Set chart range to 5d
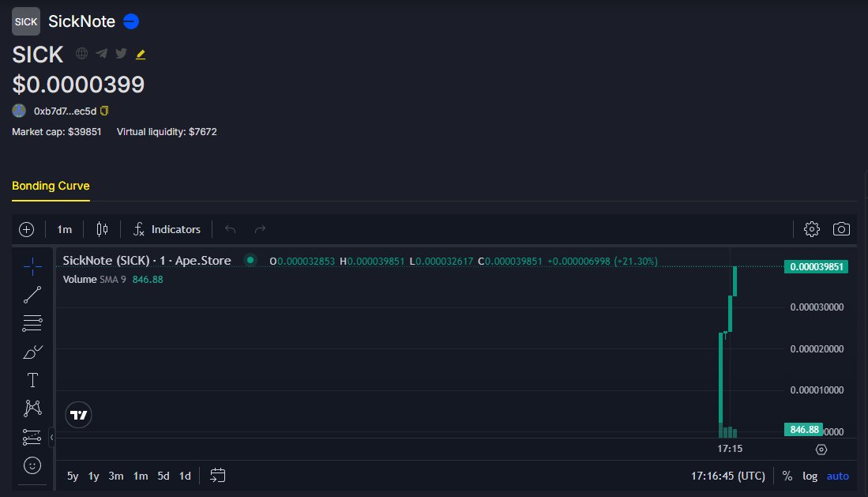The image size is (868, 497). tap(163, 476)
